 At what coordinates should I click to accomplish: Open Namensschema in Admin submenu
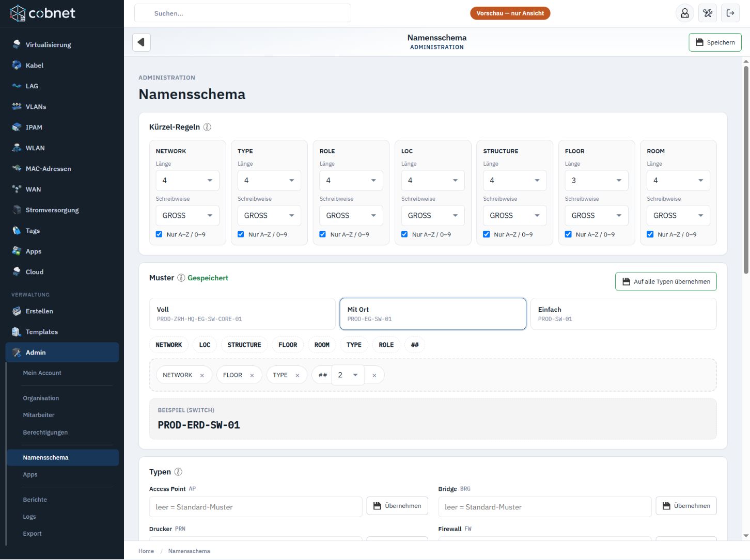(x=62, y=458)
